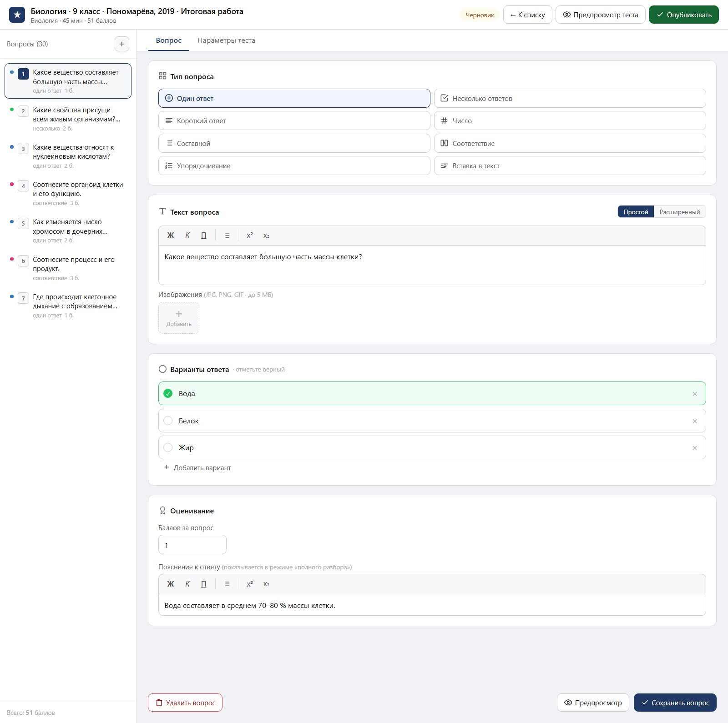This screenshot has width=728, height=723.
Task: Choose the Соответствие question type
Action: (x=570, y=143)
